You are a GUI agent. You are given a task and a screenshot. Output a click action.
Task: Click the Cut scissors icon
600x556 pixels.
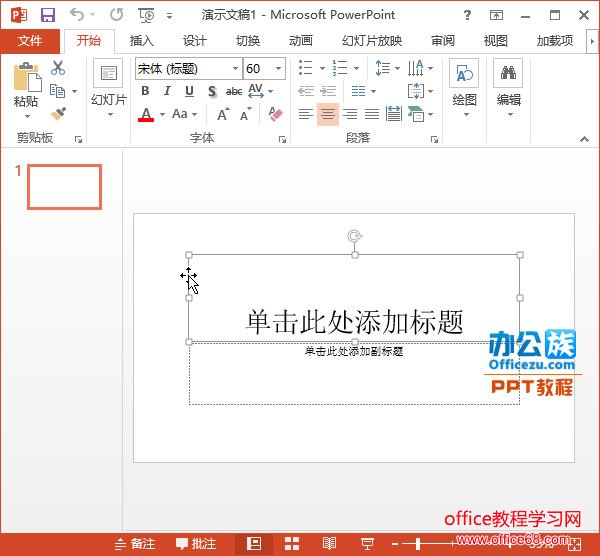58,68
